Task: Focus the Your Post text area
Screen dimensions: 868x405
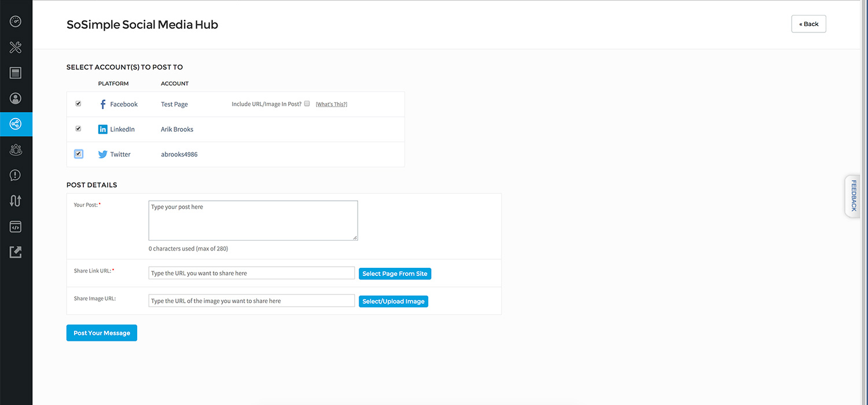Action: coord(253,220)
